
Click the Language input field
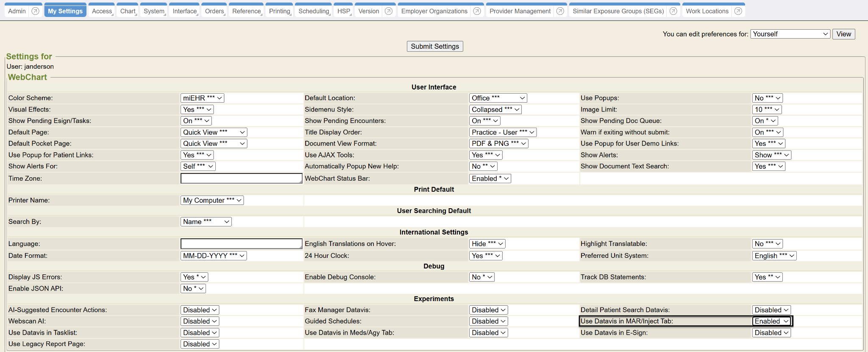coord(241,244)
